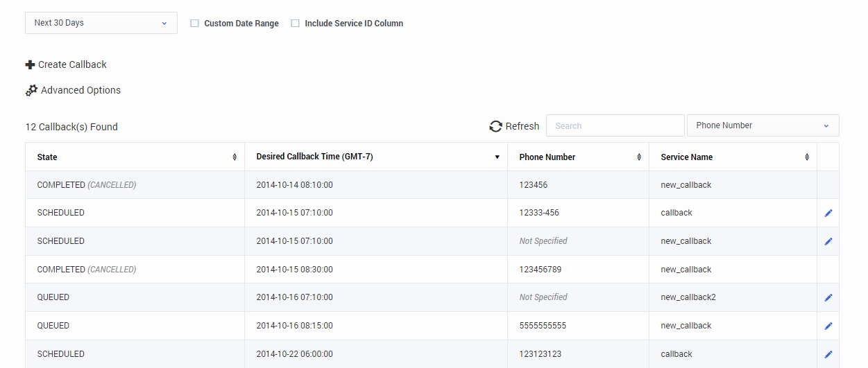This screenshot has width=868, height=368.
Task: Click the Refresh text label
Action: 522,126
